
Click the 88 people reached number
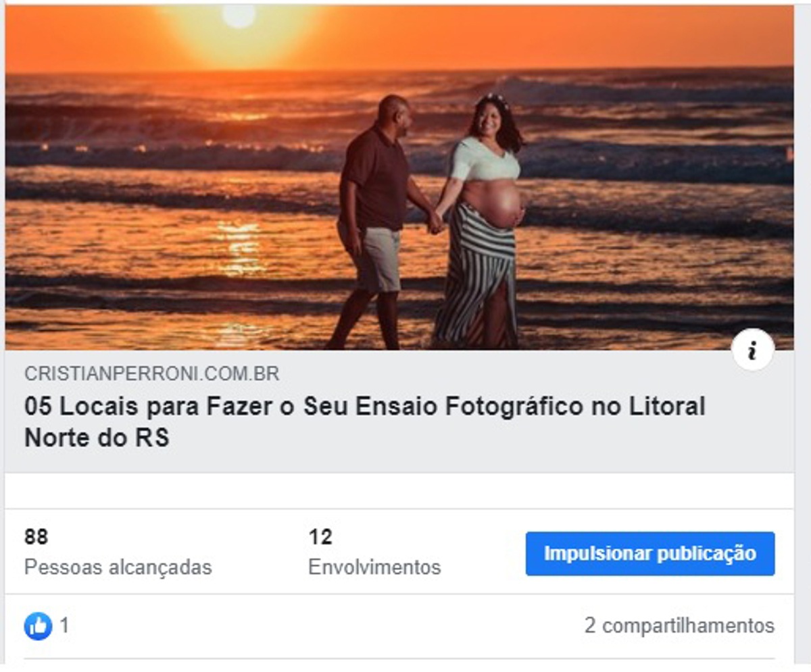pyautogui.click(x=36, y=537)
